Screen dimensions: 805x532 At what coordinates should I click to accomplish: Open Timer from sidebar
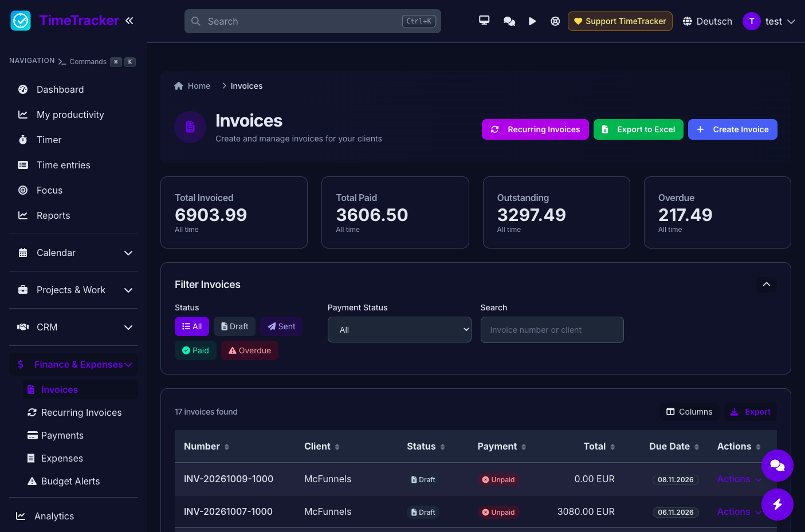tap(73, 140)
